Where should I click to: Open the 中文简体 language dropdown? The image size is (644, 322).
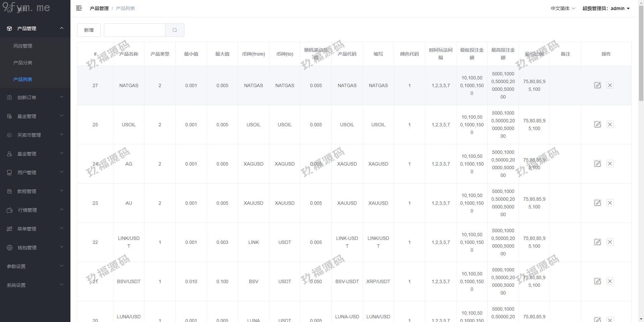[562, 8]
